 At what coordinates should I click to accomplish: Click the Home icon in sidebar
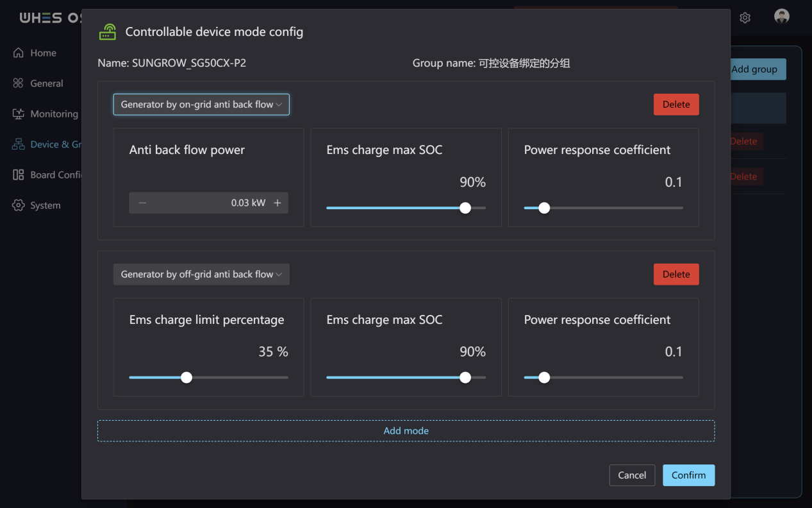click(x=19, y=53)
